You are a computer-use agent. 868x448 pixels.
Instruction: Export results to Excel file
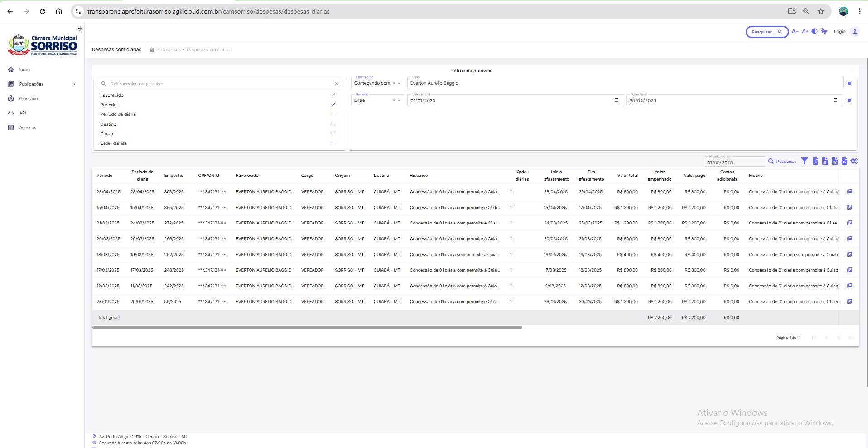pos(825,162)
